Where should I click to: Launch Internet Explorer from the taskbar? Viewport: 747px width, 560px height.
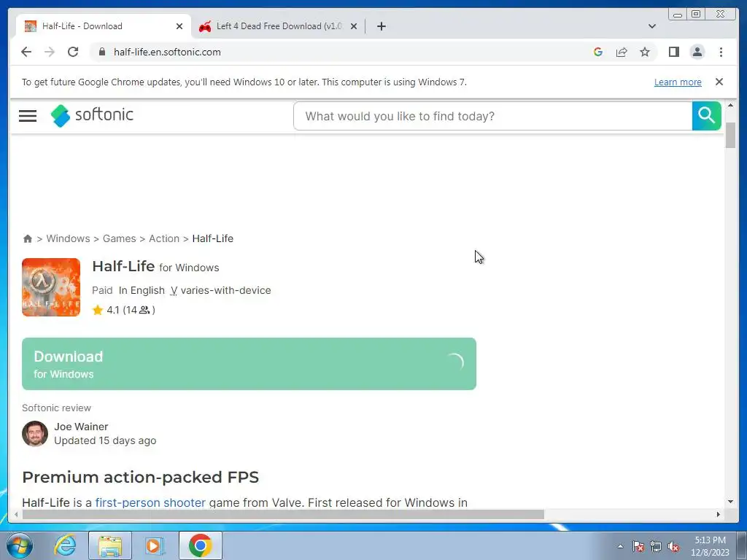pyautogui.click(x=65, y=545)
